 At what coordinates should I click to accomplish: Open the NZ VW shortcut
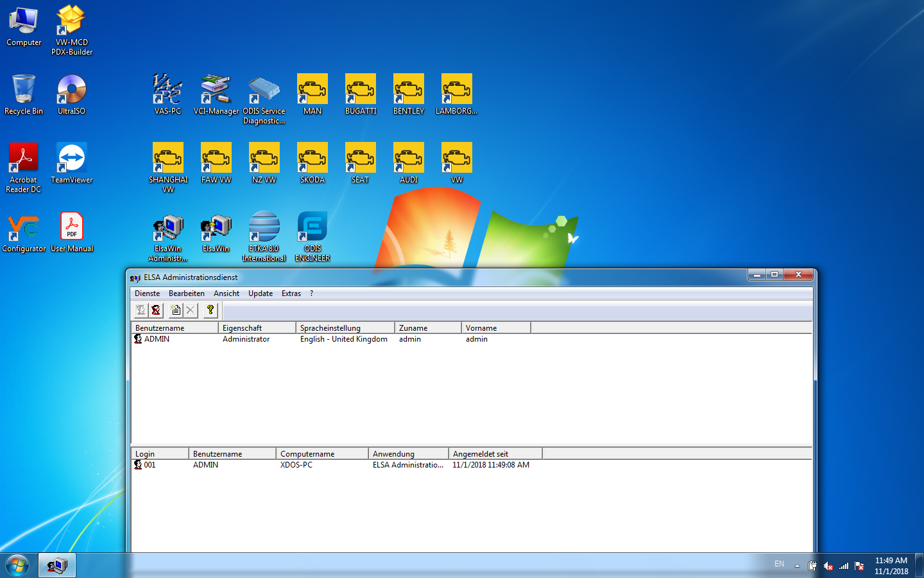click(x=264, y=163)
